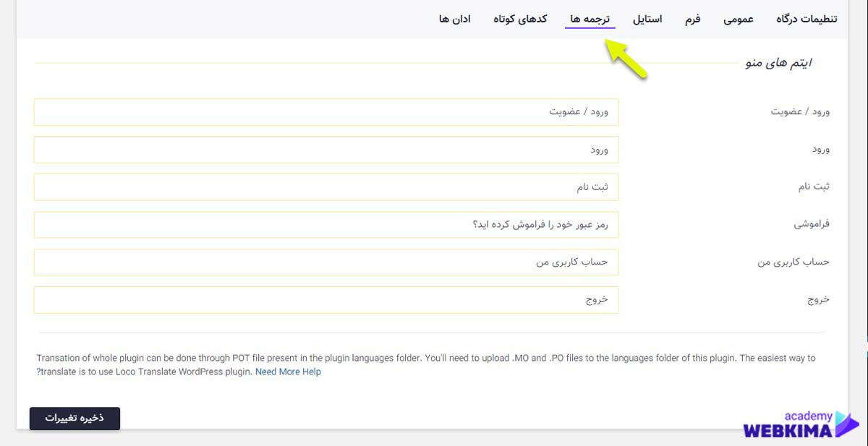Click the ترجمه ها tab
This screenshot has width=868, height=446.
point(590,19)
